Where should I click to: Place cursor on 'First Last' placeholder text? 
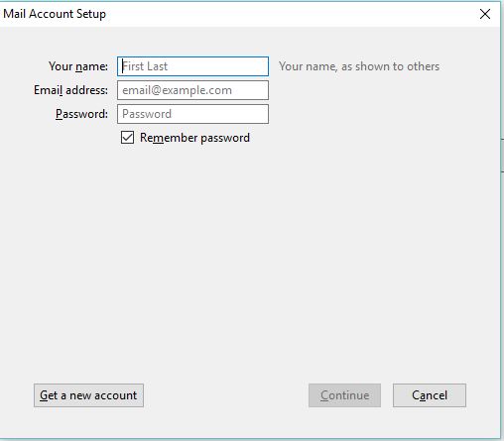tap(145, 66)
